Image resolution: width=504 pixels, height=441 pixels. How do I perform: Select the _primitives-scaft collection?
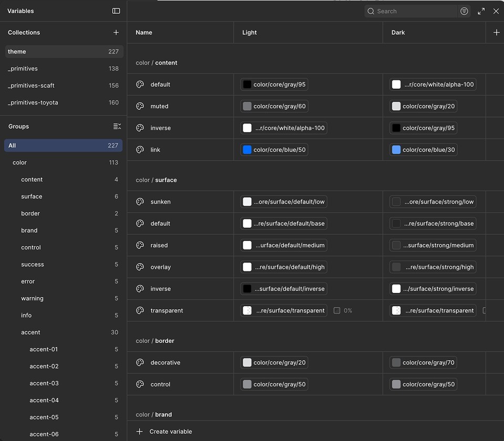[64, 86]
